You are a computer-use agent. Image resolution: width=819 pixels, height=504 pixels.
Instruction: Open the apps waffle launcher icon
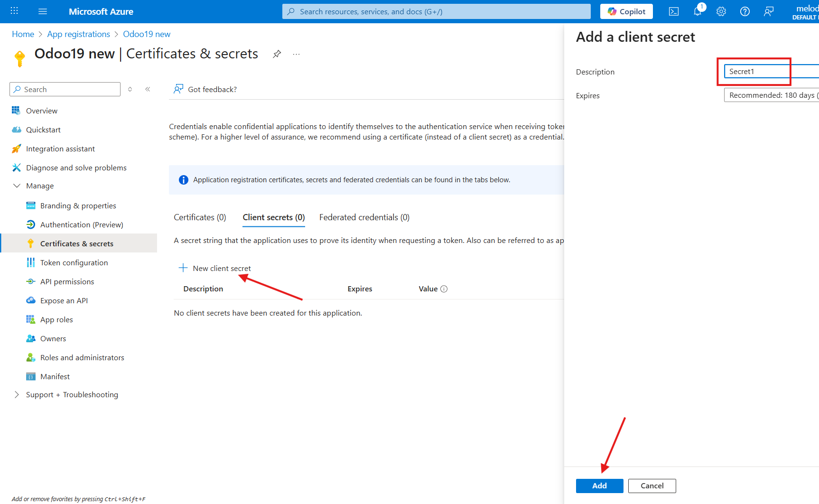[14, 12]
